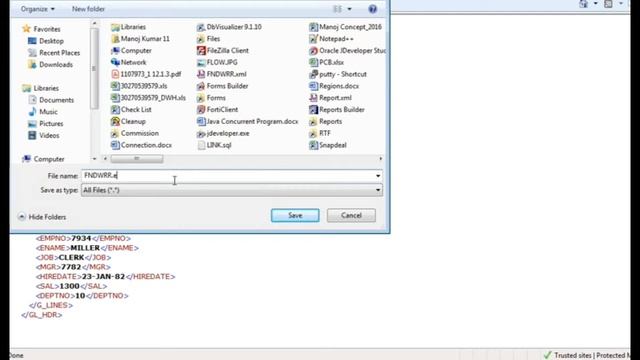Open the Organize dropdown menu
This screenshot has height=360, width=640.
click(x=38, y=9)
